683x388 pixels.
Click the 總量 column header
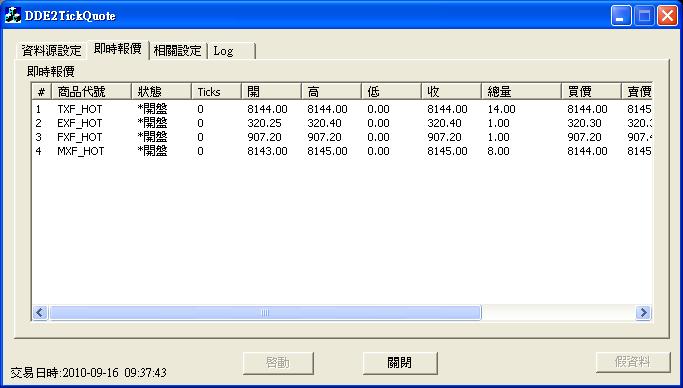click(x=521, y=92)
